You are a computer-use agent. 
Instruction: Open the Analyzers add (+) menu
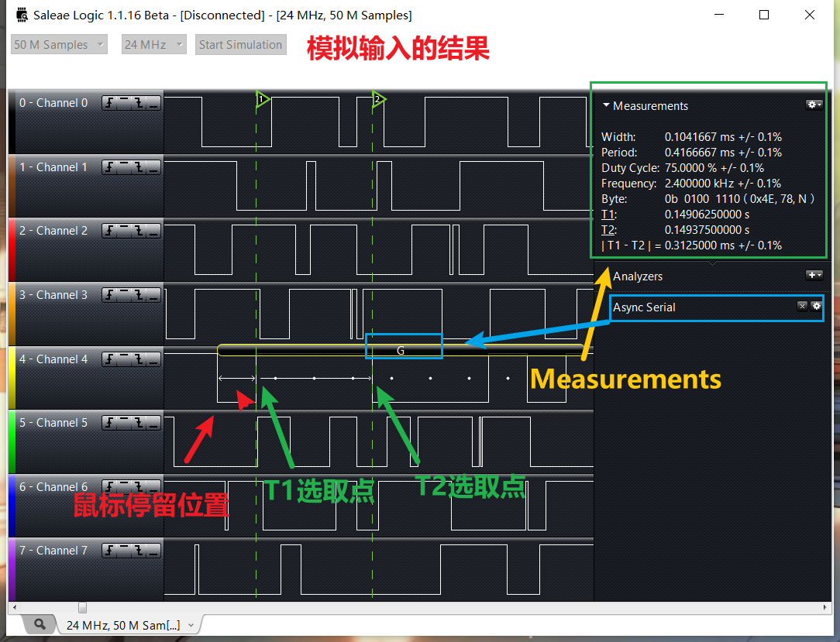pos(814,275)
